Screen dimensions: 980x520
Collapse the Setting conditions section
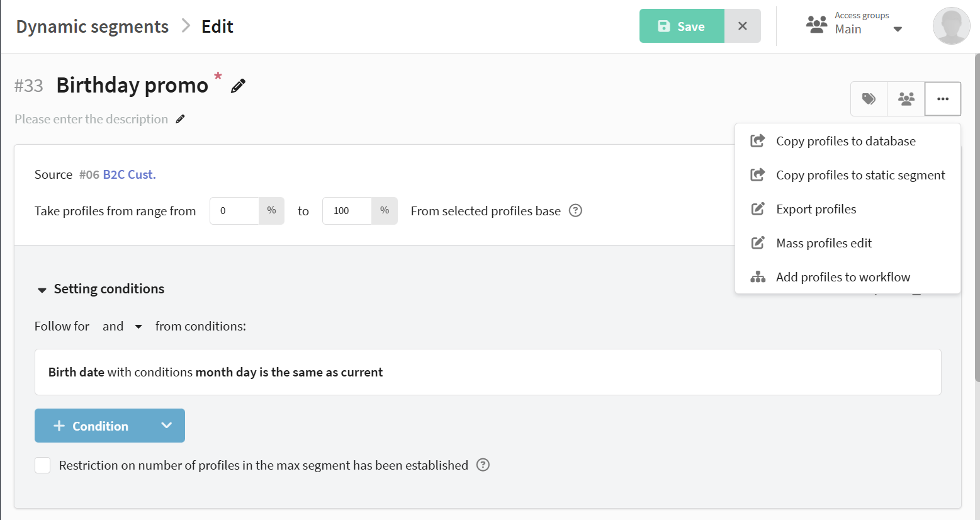[x=42, y=290]
